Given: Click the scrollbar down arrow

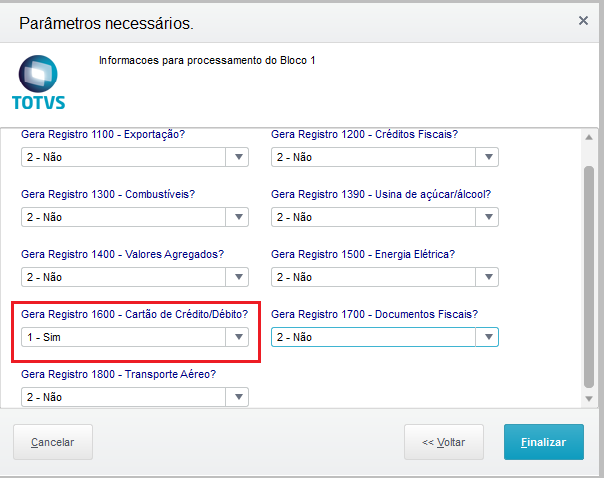Looking at the screenshot, I should point(588,398).
